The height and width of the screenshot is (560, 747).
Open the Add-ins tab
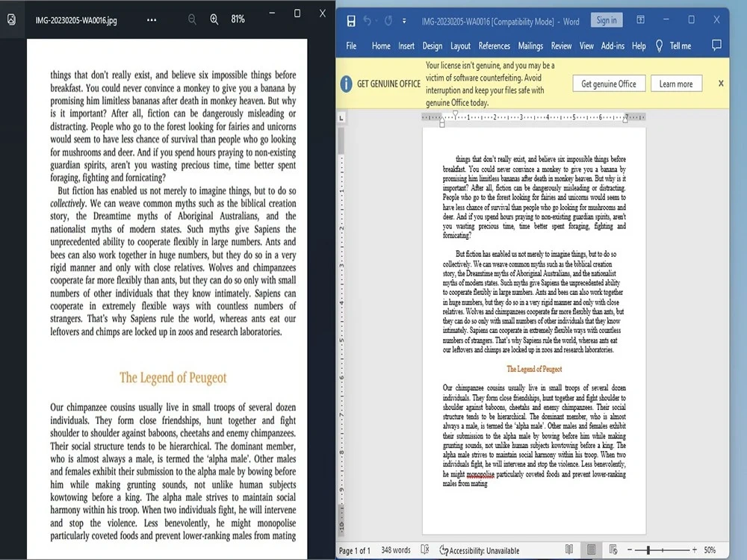point(613,46)
